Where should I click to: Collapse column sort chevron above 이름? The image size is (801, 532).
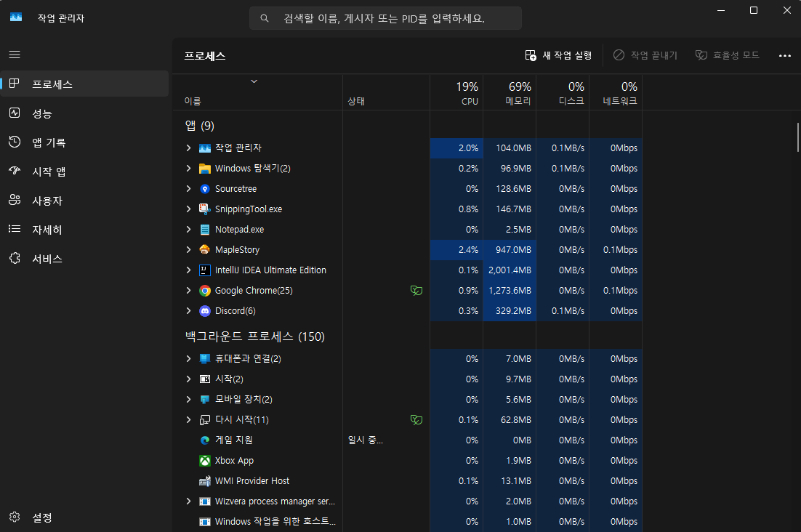254,81
